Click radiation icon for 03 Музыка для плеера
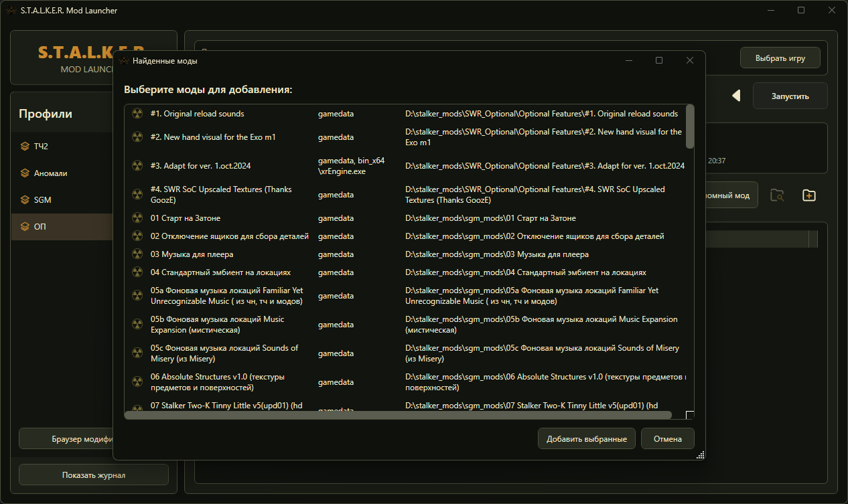The height and width of the screenshot is (504, 848). [x=137, y=254]
